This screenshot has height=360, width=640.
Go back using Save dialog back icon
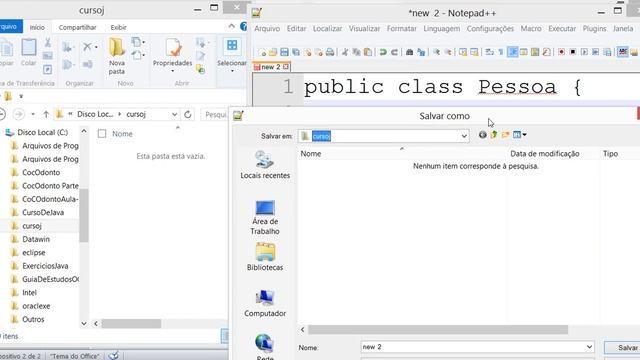point(482,135)
